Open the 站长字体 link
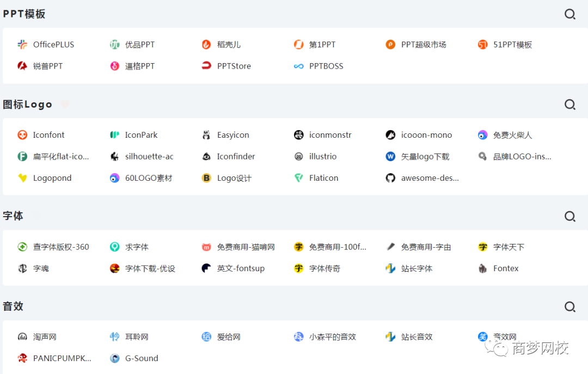 coord(416,268)
